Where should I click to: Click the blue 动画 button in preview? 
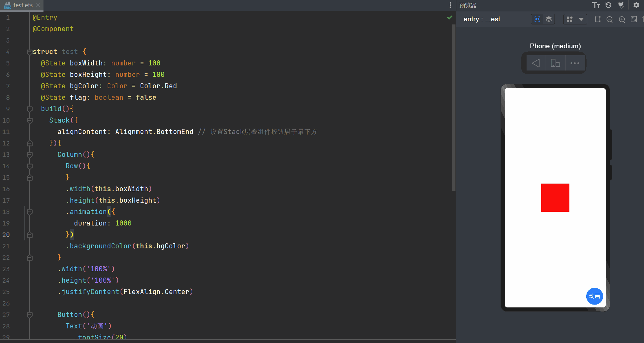click(x=594, y=296)
